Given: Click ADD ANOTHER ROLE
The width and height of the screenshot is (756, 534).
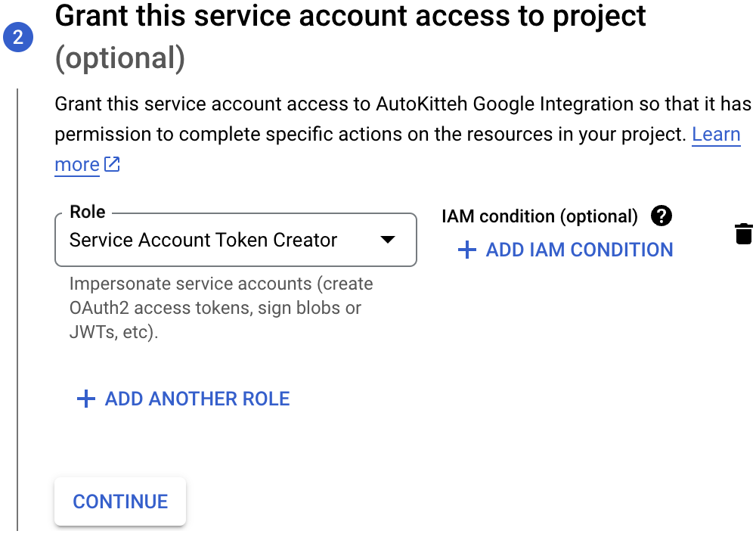Looking at the screenshot, I should coord(183,399).
